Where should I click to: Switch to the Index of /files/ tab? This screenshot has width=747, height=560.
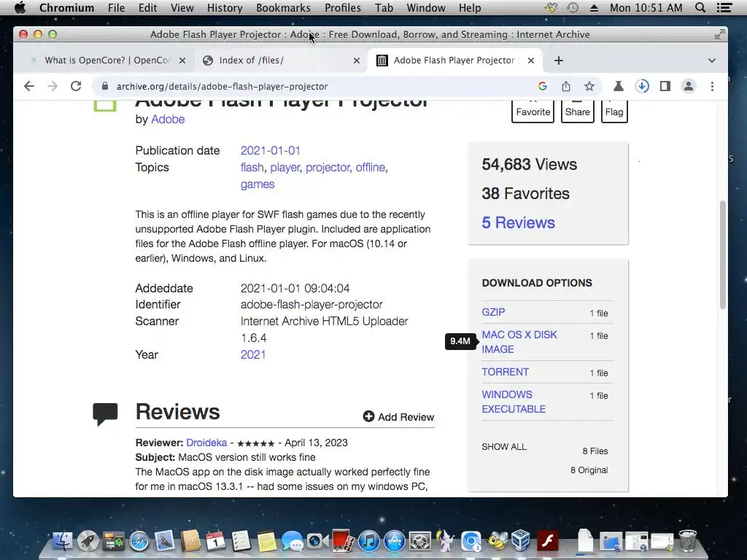point(280,61)
